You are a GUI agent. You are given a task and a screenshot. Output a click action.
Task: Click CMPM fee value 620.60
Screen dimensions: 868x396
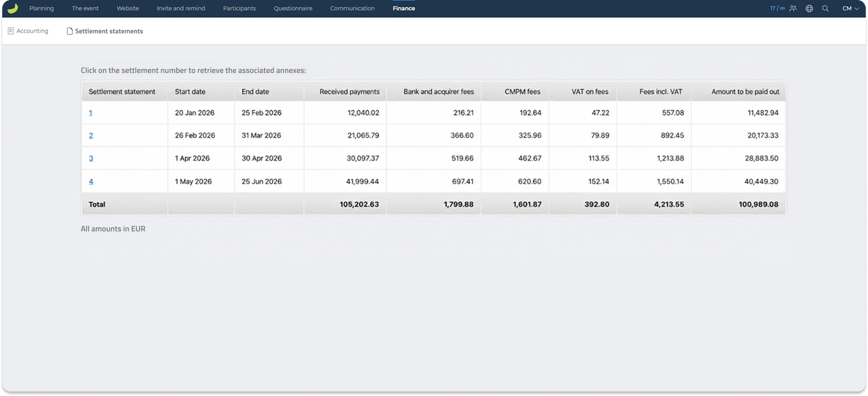click(530, 182)
